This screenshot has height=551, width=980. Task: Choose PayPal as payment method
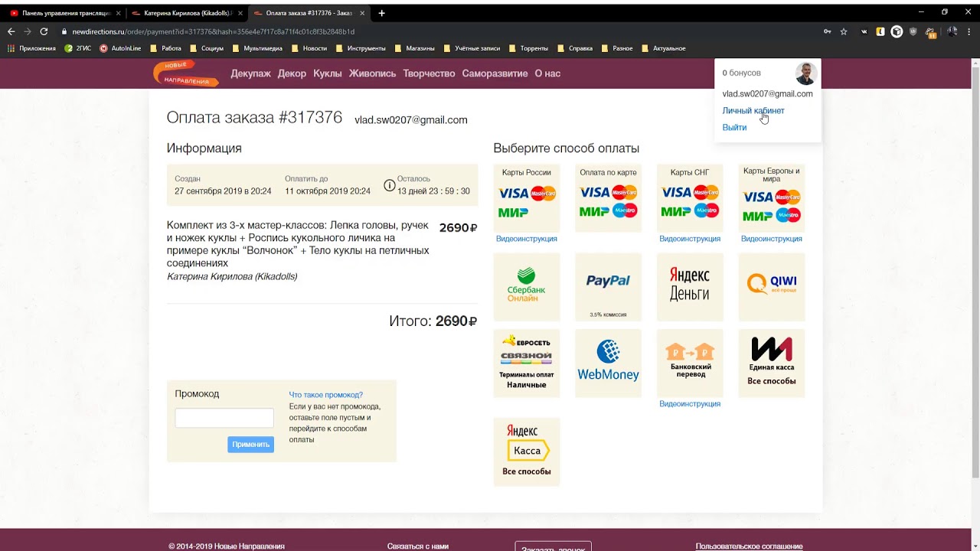point(608,287)
